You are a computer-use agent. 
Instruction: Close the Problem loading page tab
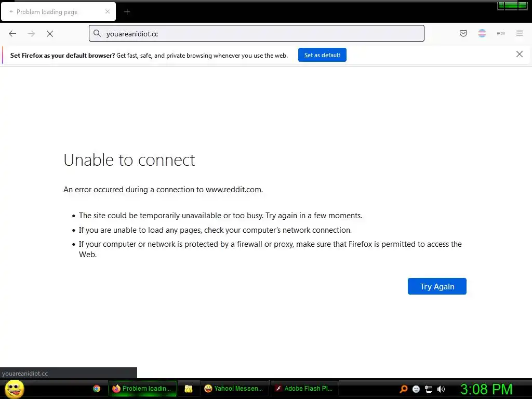pyautogui.click(x=108, y=11)
